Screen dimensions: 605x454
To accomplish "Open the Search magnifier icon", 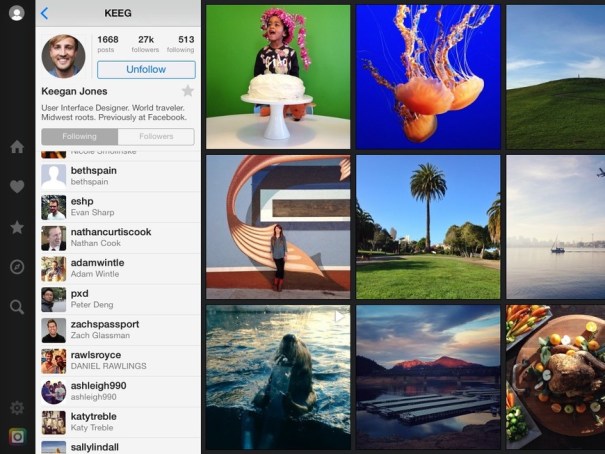I will coord(17,307).
